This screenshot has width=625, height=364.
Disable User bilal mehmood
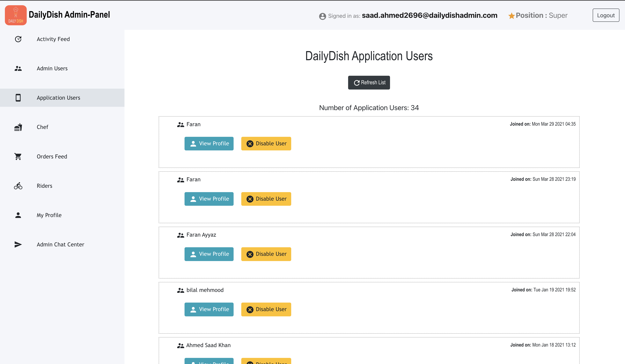266,309
